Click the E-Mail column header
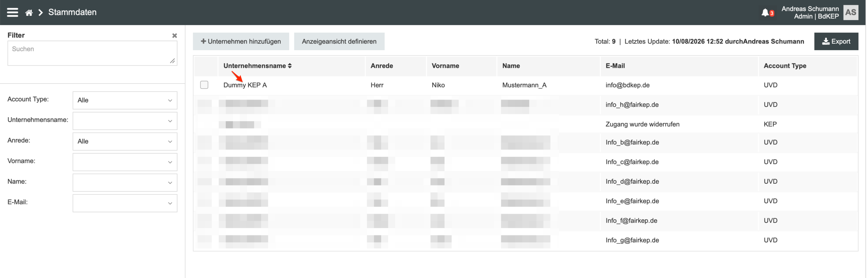The image size is (868, 278). pyautogui.click(x=615, y=66)
